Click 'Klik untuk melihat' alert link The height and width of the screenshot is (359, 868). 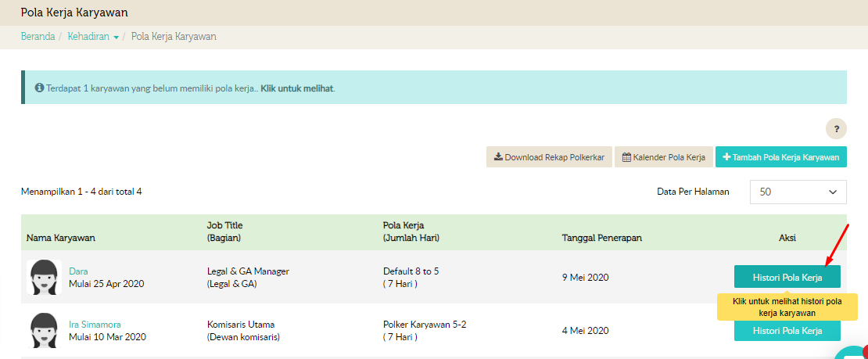(x=297, y=88)
